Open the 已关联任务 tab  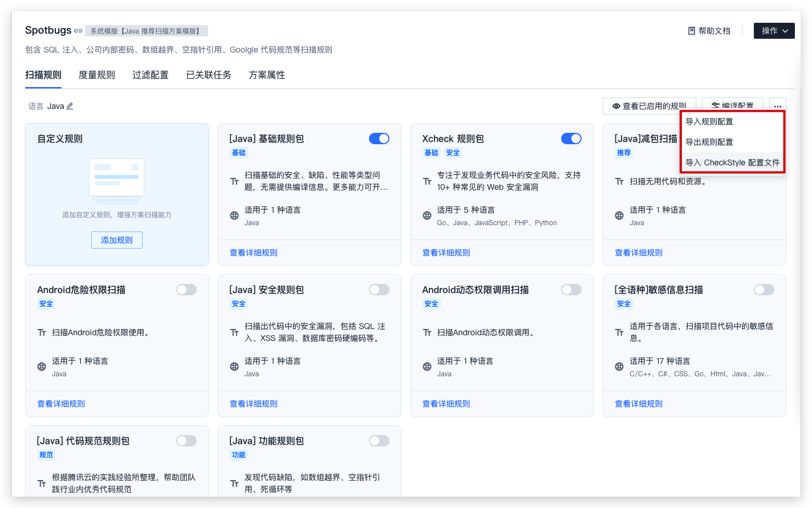(x=209, y=75)
